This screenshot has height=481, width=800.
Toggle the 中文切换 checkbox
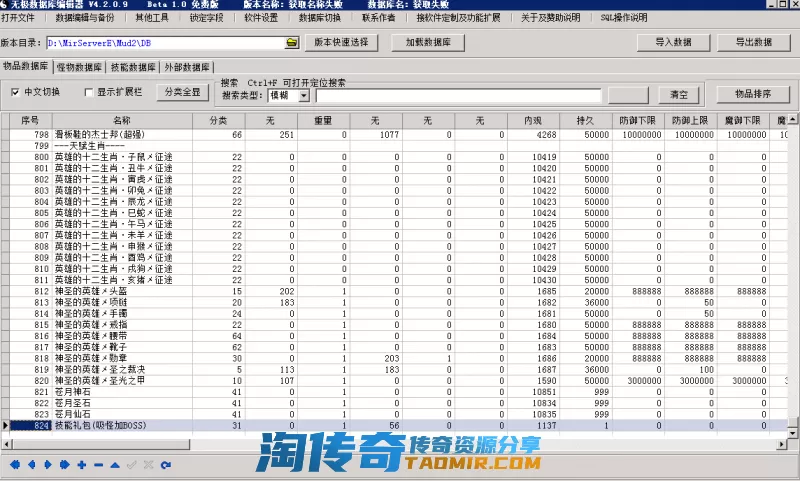coord(16,92)
